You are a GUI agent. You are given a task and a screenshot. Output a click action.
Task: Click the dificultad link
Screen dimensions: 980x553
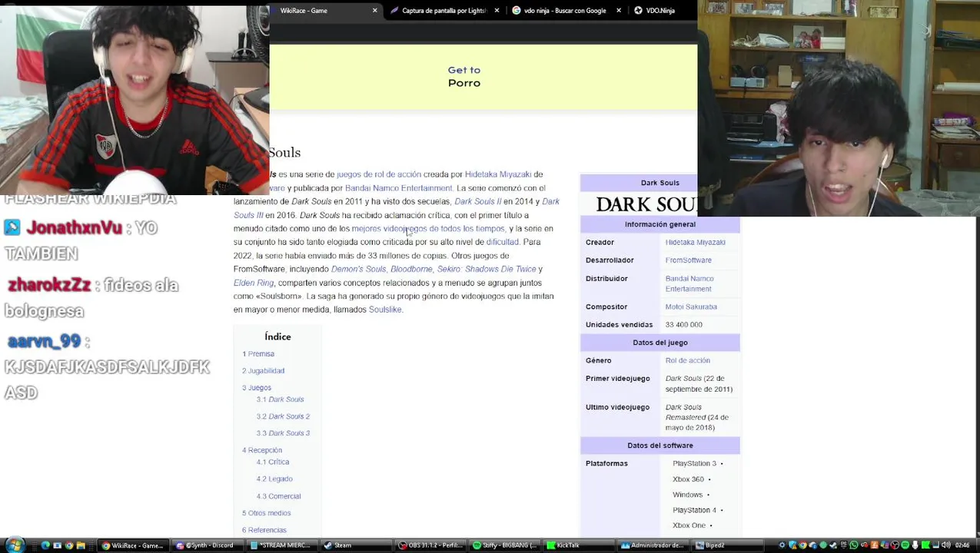coord(503,242)
